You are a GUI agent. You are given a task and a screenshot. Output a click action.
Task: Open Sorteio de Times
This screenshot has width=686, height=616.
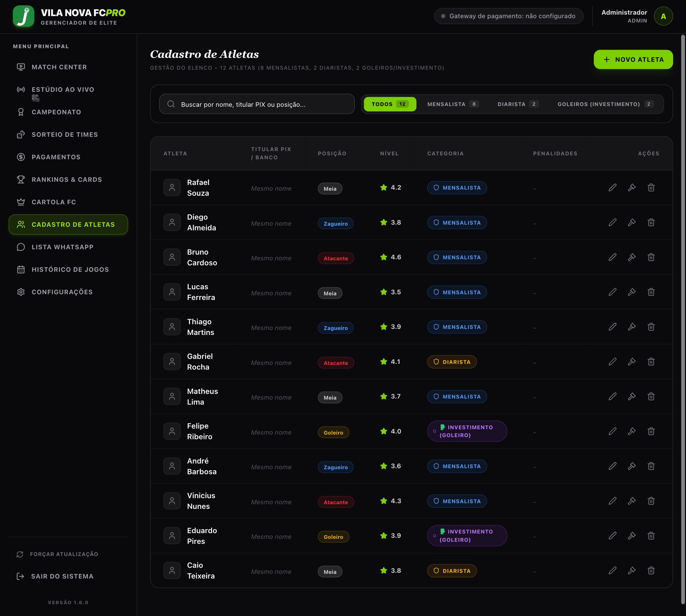click(x=68, y=135)
